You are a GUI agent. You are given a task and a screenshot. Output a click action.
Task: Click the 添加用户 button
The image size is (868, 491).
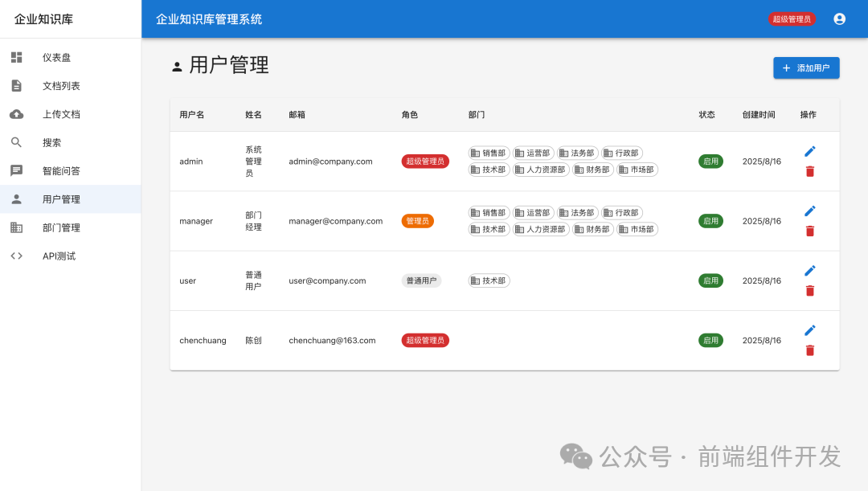click(x=806, y=68)
